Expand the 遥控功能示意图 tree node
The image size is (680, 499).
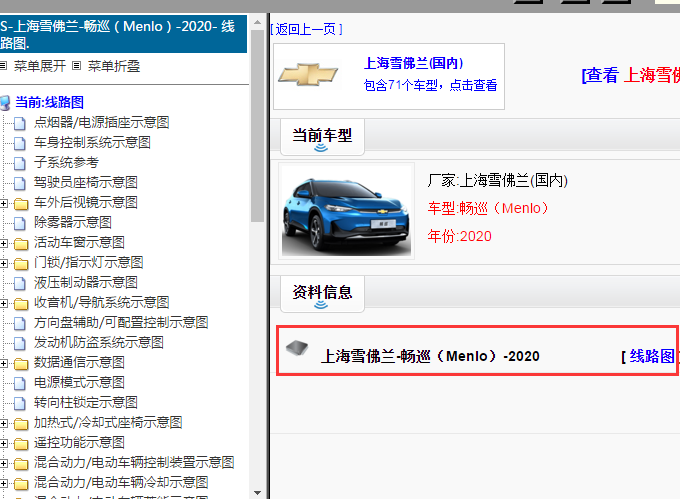coord(3,443)
